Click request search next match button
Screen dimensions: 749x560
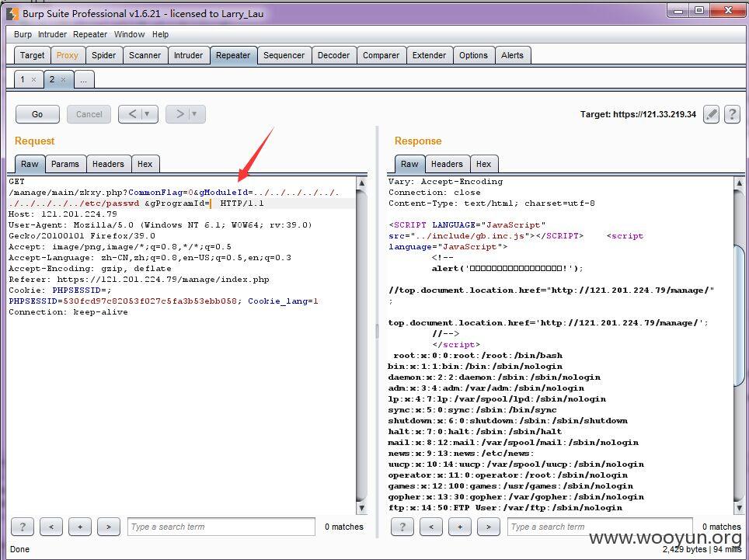pos(109,527)
